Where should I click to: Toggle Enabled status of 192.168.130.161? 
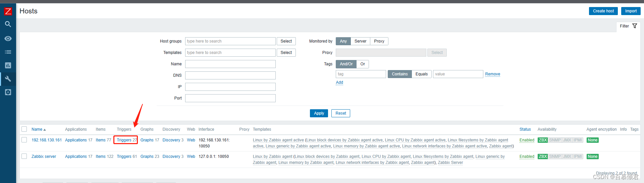click(527, 140)
